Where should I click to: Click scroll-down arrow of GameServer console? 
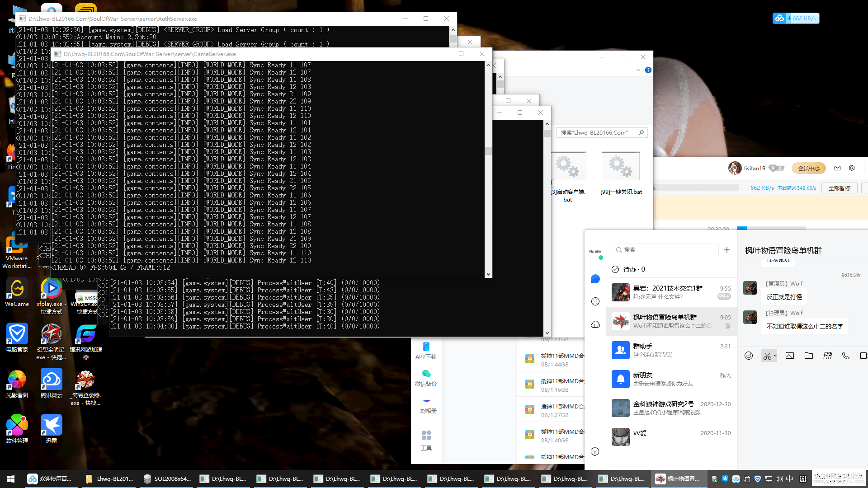tap(488, 274)
